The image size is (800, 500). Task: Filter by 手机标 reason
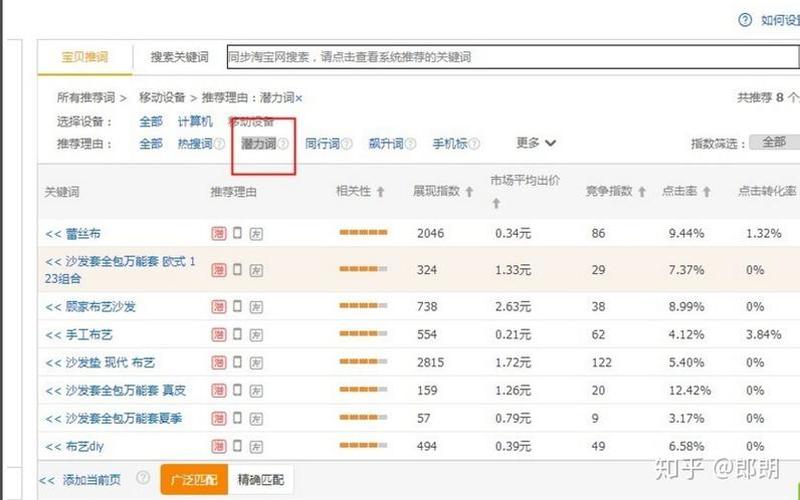pyautogui.click(x=450, y=144)
